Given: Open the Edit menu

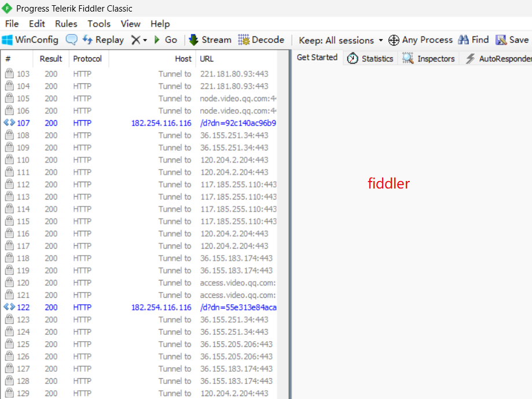Looking at the screenshot, I should 36,24.
